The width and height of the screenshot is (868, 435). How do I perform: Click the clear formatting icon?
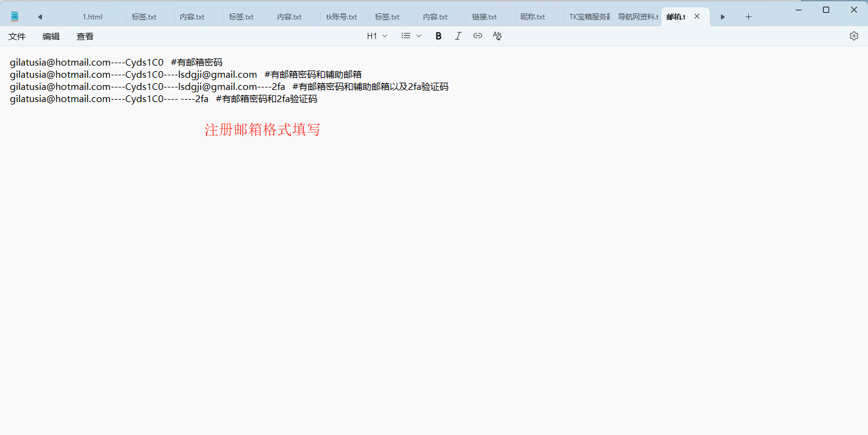(497, 36)
